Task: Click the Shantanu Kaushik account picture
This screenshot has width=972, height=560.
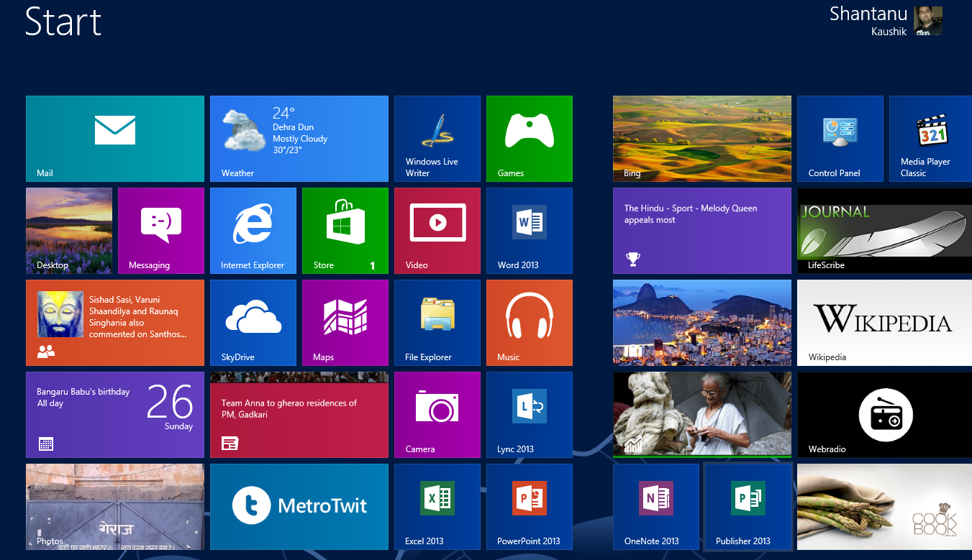Action: pos(928,22)
